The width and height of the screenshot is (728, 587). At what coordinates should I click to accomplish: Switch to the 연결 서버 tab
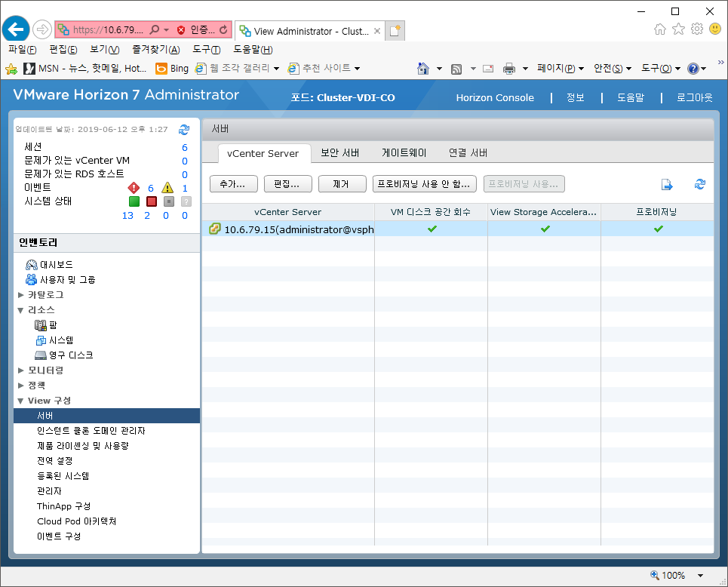[468, 153]
